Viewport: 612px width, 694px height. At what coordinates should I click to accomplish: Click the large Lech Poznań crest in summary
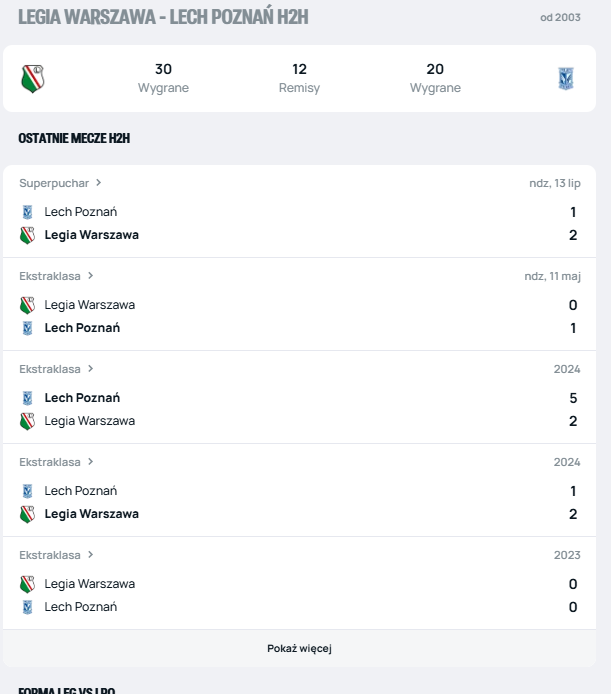tap(566, 78)
